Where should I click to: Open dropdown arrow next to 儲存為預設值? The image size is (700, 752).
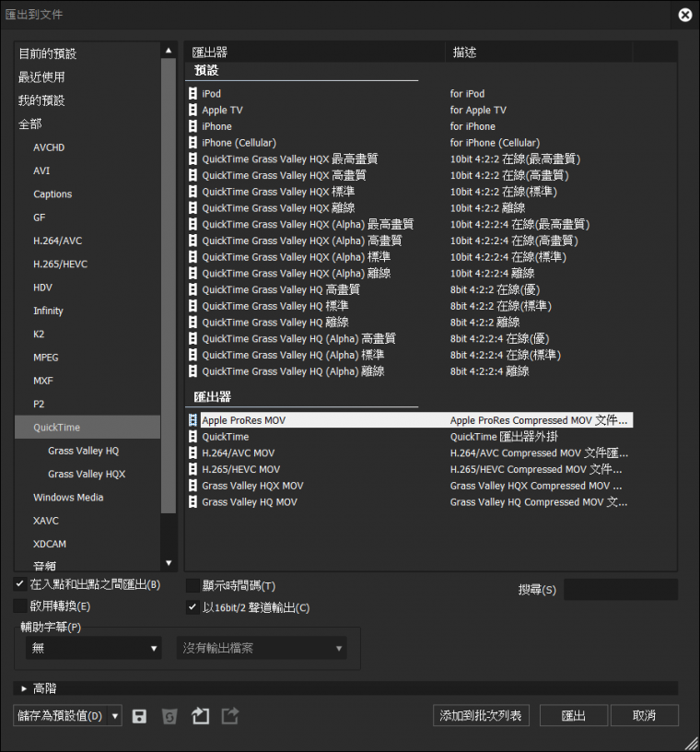pos(115,716)
